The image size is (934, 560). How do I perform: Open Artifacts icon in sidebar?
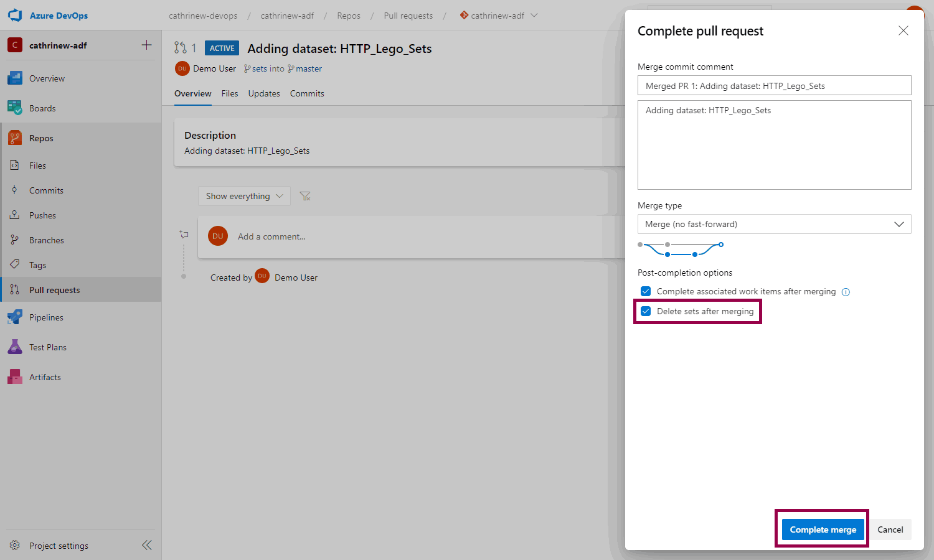(15, 377)
